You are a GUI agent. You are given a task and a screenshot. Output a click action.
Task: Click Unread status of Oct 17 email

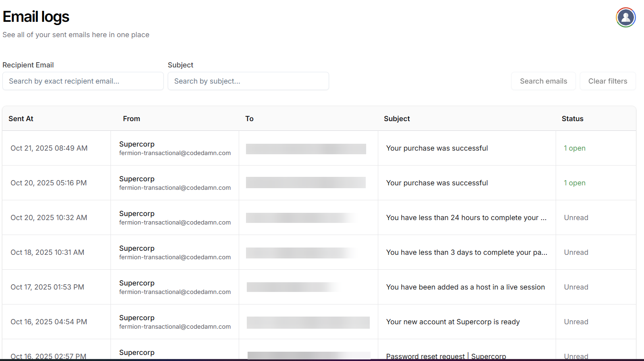(x=576, y=287)
